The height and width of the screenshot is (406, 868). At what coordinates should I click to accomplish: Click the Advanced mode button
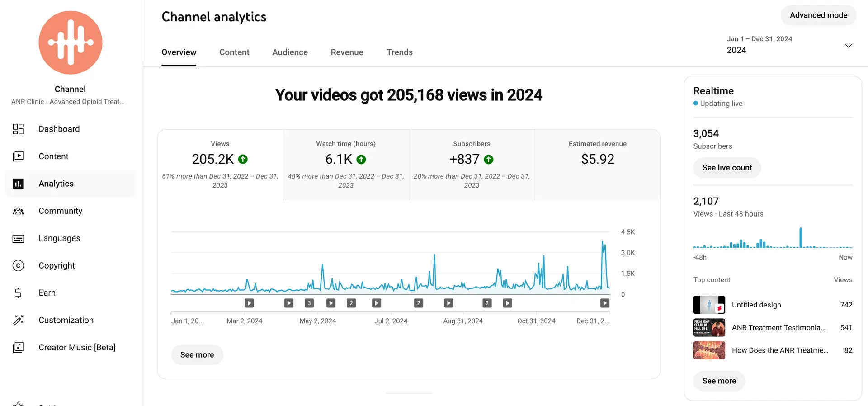818,15
